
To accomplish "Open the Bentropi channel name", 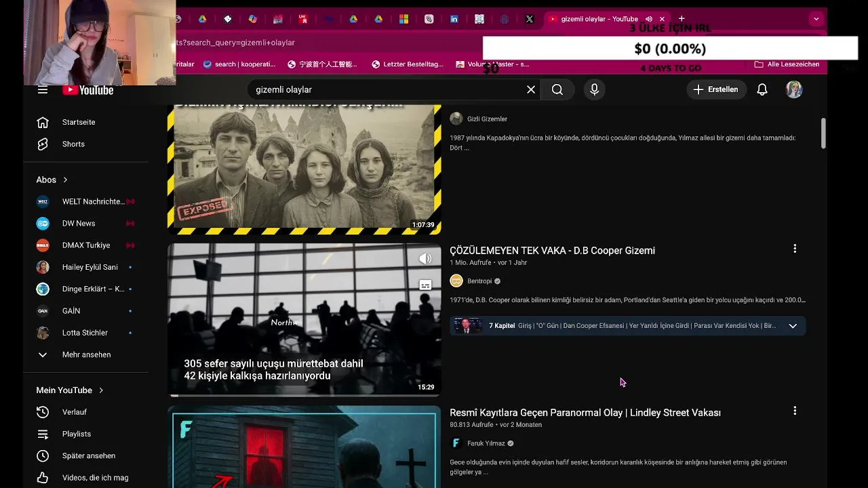I will coord(479,281).
